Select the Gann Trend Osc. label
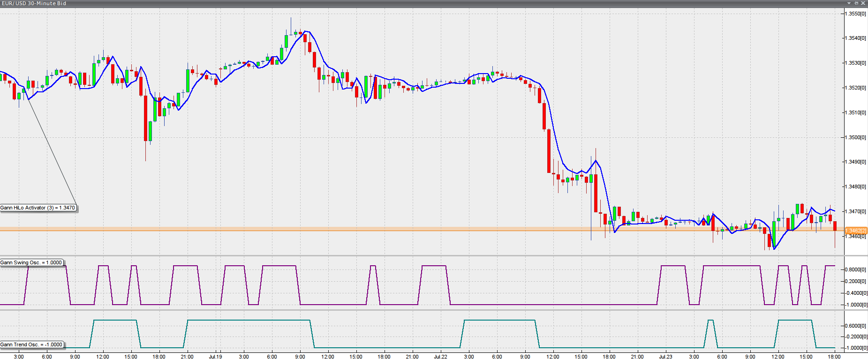This screenshot has width=868, height=359. pos(31,344)
